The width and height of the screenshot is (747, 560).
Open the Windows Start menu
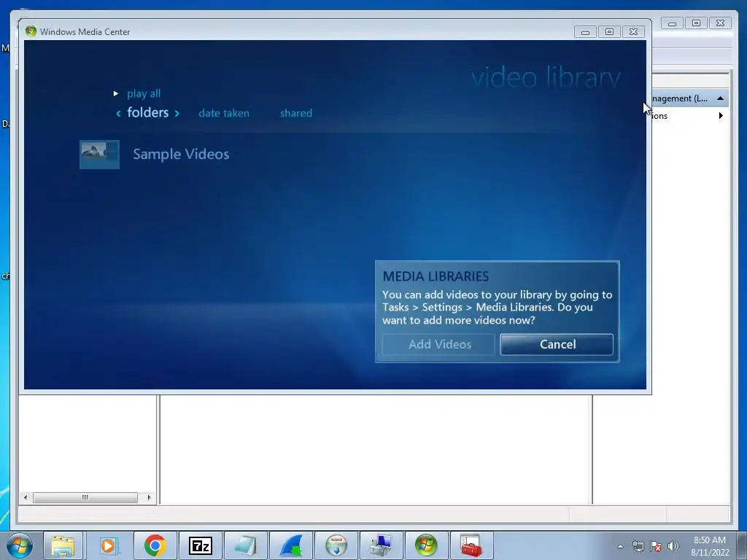pos(20,545)
